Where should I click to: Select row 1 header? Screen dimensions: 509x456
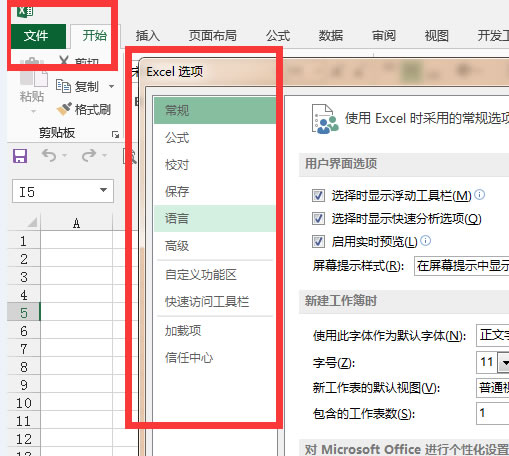tap(24, 241)
